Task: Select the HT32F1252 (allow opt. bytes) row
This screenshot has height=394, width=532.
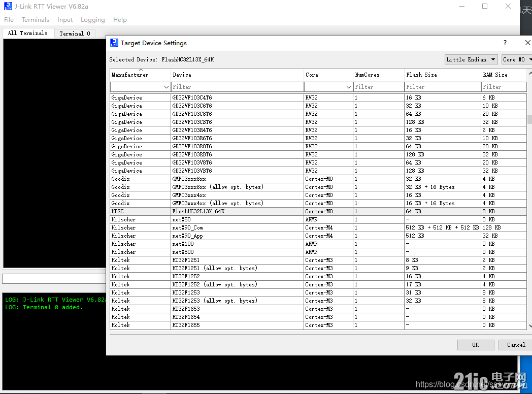Action: [318, 285]
